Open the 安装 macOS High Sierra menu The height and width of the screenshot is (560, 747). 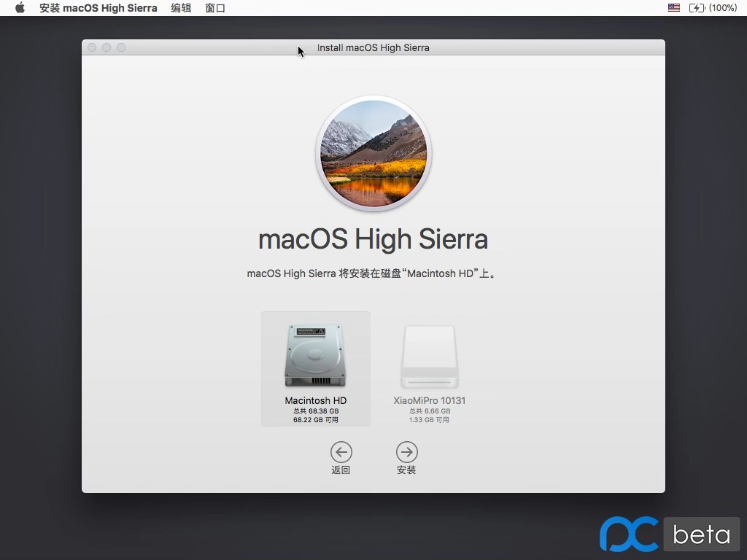click(x=98, y=8)
